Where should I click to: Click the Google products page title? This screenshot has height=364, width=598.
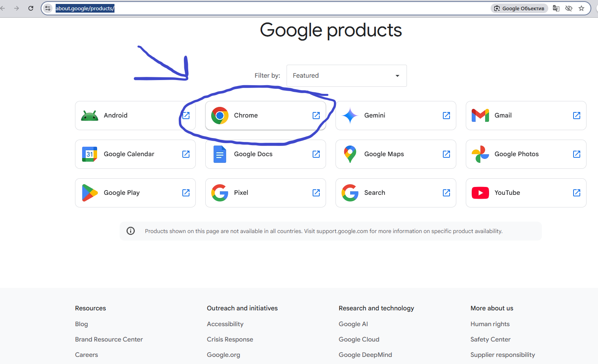click(331, 30)
